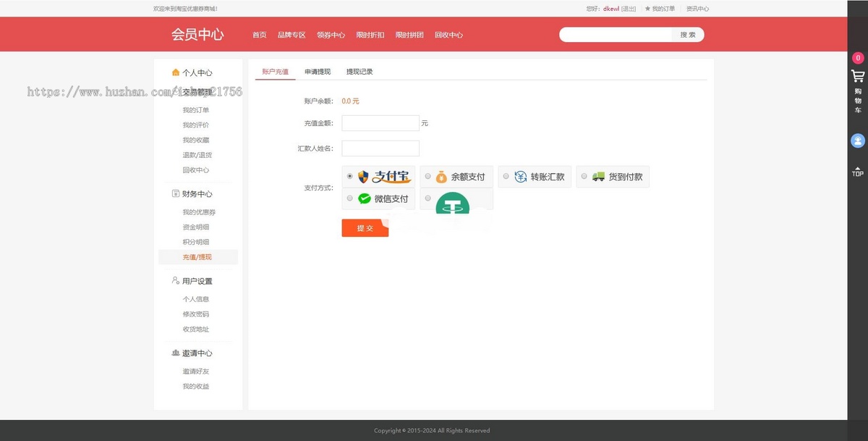The height and width of the screenshot is (441, 868).
Task: Click the 欢迎来到淘宝优惠券商城 welcome text
Action: coord(185,9)
